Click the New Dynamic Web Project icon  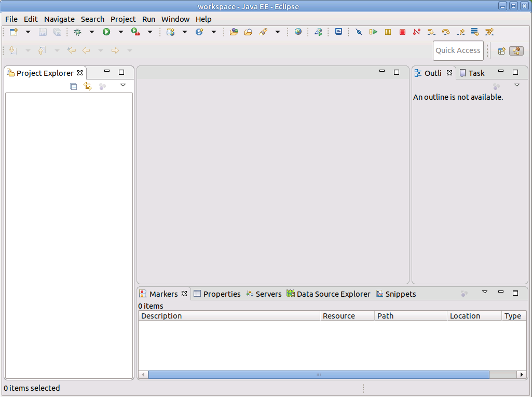170,32
